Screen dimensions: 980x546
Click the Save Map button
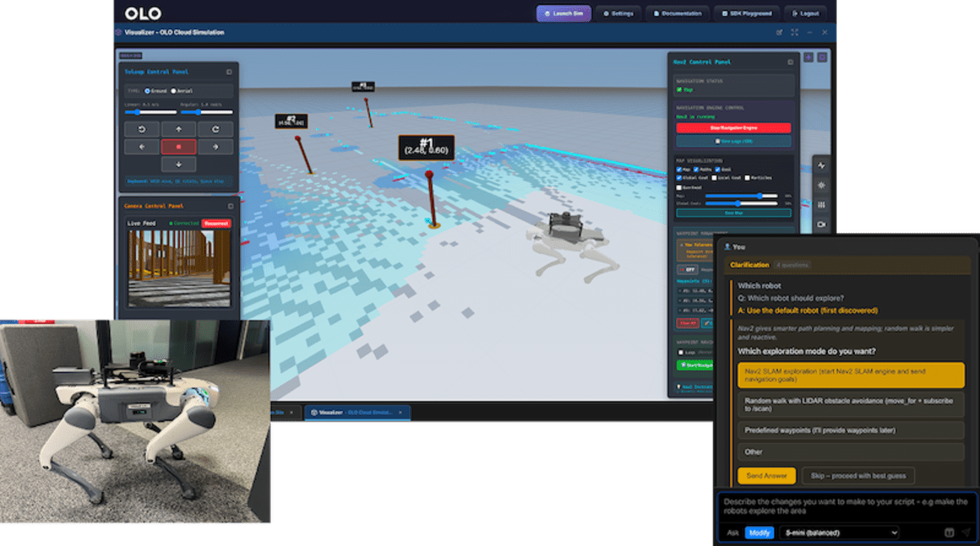[x=733, y=213]
